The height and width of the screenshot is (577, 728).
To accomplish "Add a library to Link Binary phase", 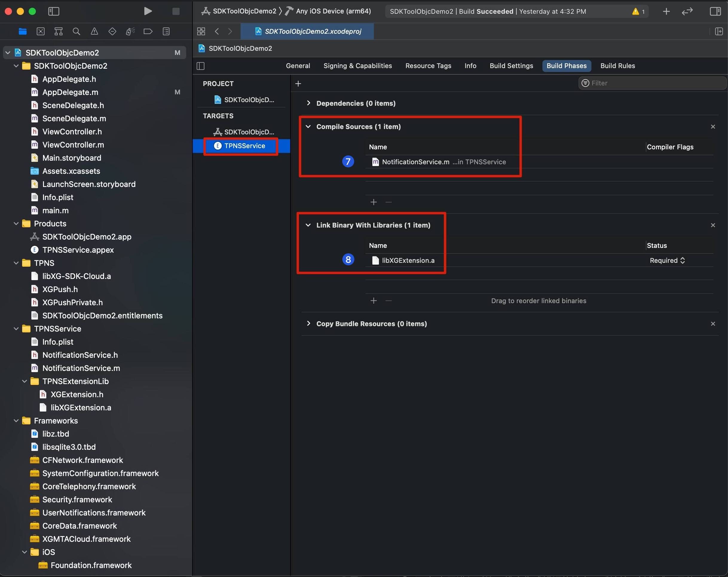I will 374,301.
